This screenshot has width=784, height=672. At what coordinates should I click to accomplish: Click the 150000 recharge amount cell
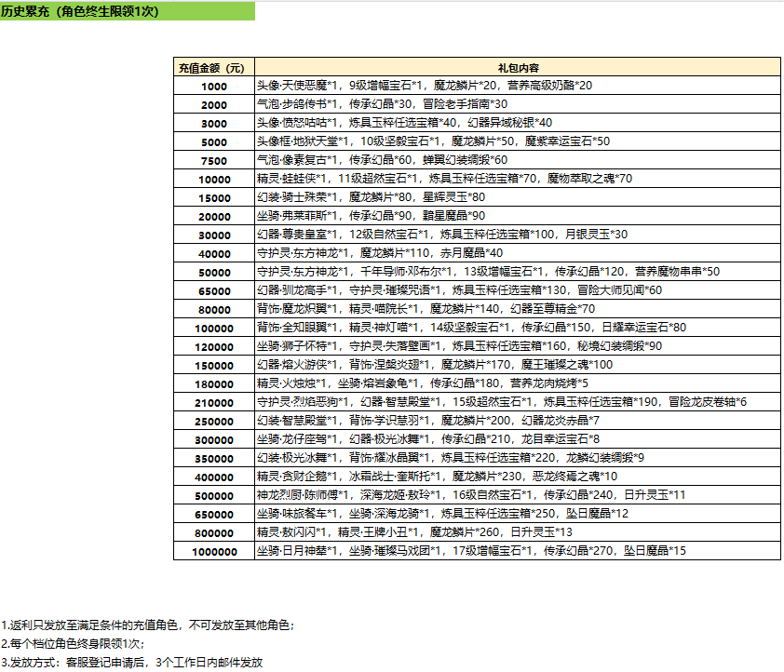tap(213, 365)
